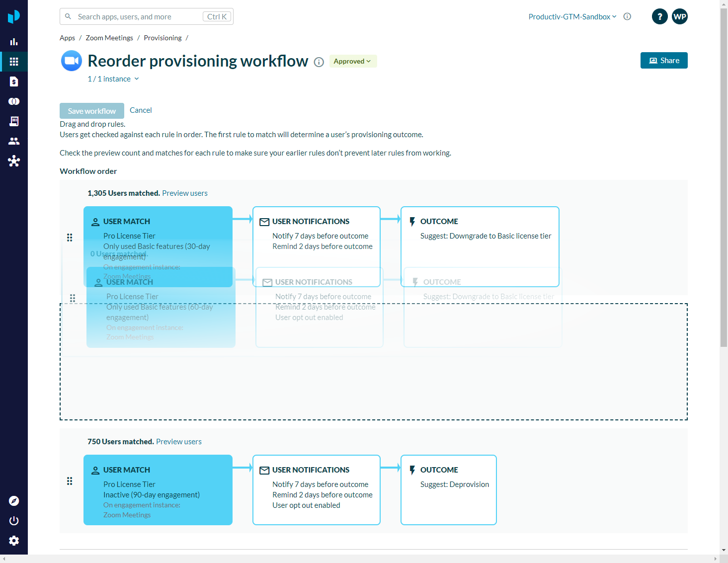Click the help question mark icon
The height and width of the screenshot is (563, 728).
[x=660, y=16]
